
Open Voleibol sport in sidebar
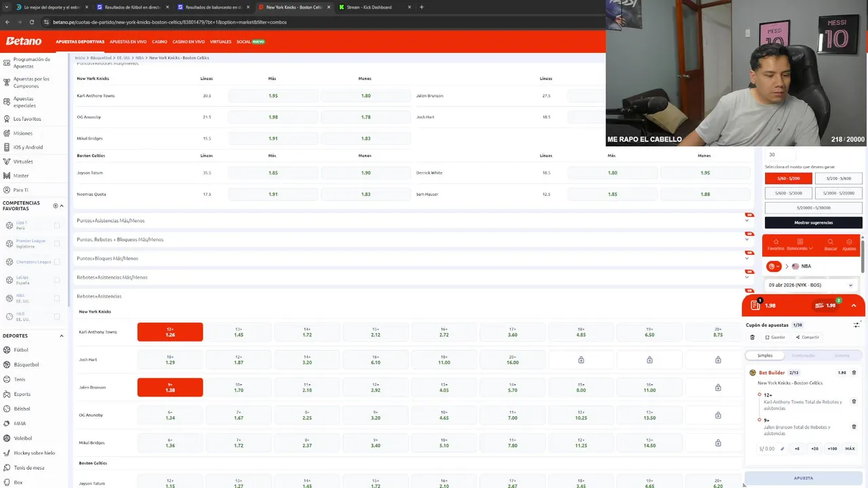click(22, 438)
